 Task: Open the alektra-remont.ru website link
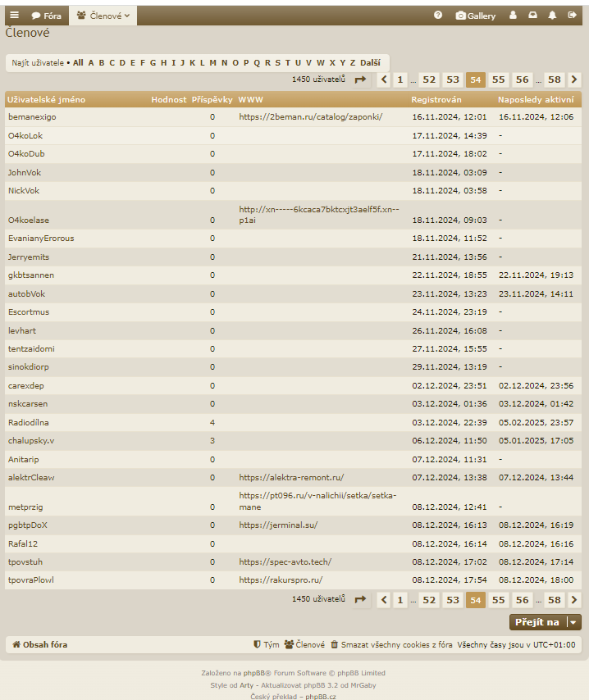[x=291, y=477]
